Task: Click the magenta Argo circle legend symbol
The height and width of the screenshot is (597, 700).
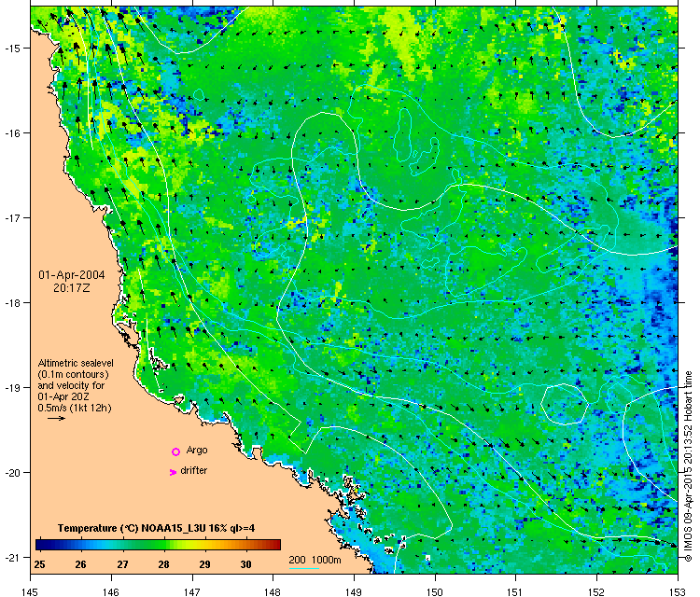Action: click(x=175, y=451)
